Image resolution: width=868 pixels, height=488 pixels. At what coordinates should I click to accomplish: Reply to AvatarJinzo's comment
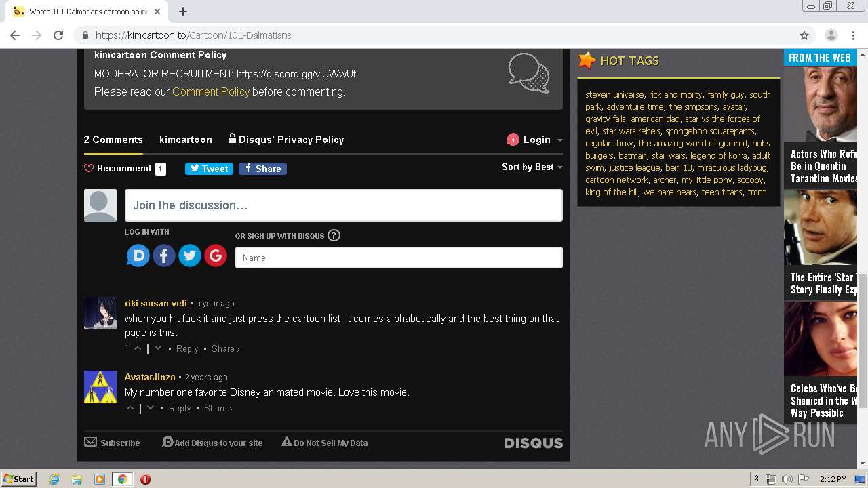pos(180,409)
